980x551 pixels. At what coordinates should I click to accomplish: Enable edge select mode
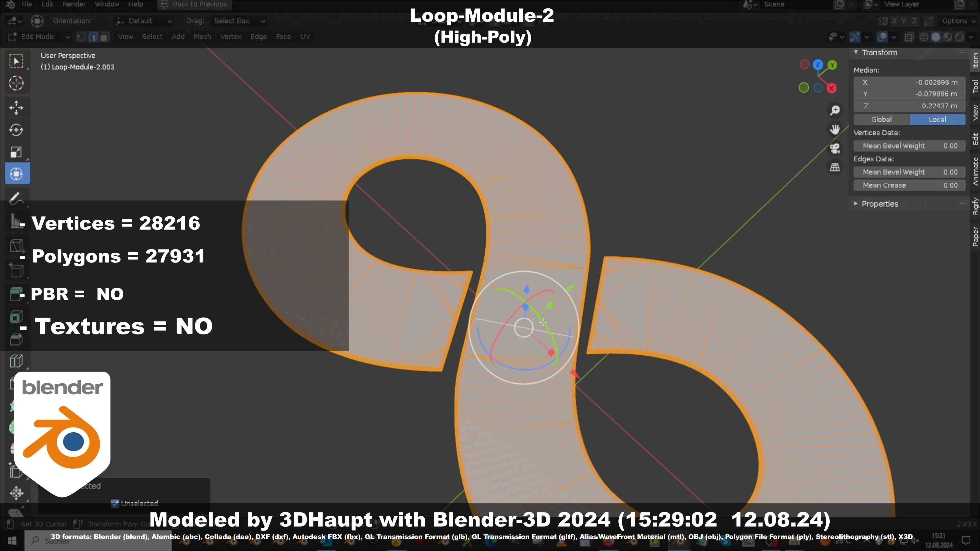pos(93,37)
